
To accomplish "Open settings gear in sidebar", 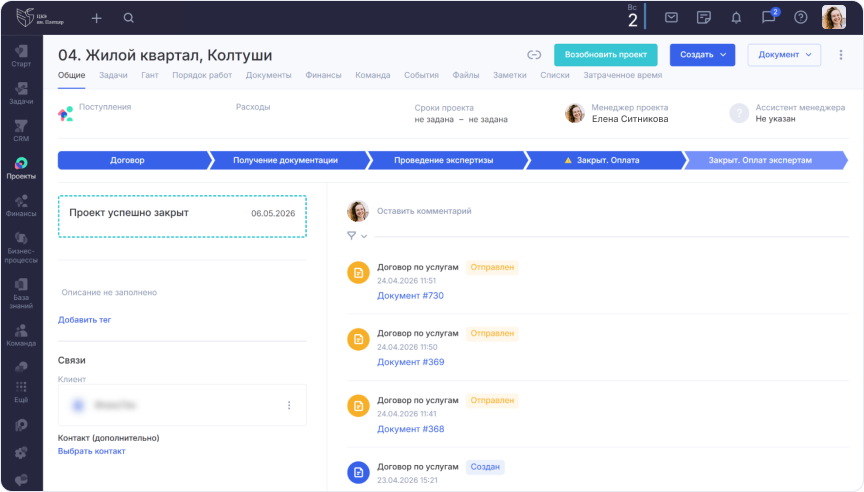I will [x=21, y=452].
